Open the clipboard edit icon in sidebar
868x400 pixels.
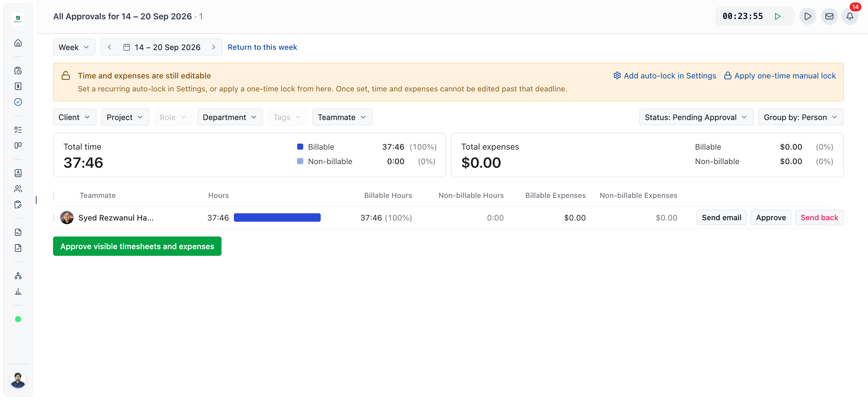18,205
